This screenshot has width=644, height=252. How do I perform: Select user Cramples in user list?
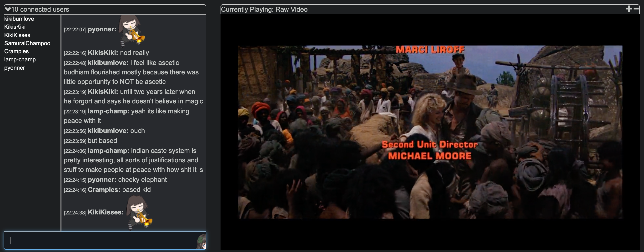[x=16, y=51]
